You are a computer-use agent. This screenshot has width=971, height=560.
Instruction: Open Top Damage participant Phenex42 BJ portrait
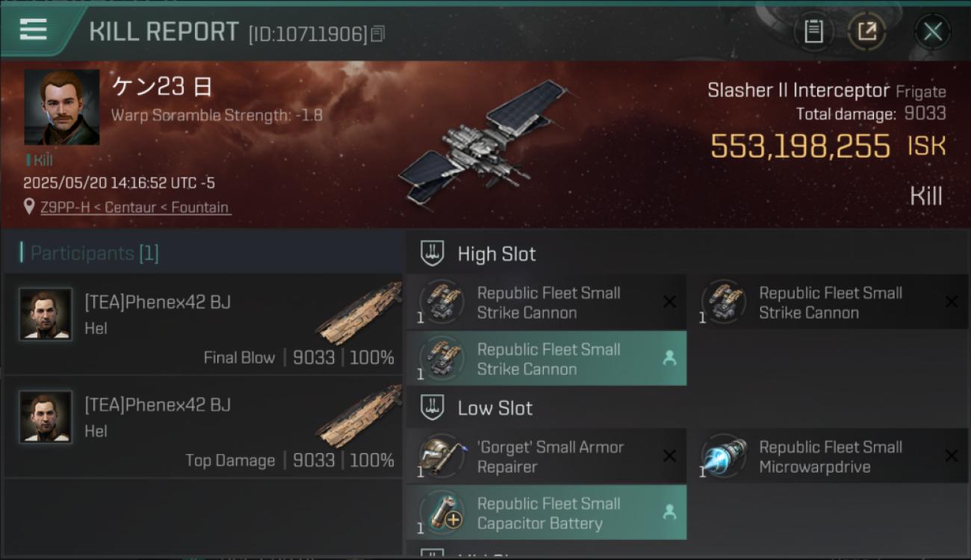tap(46, 417)
